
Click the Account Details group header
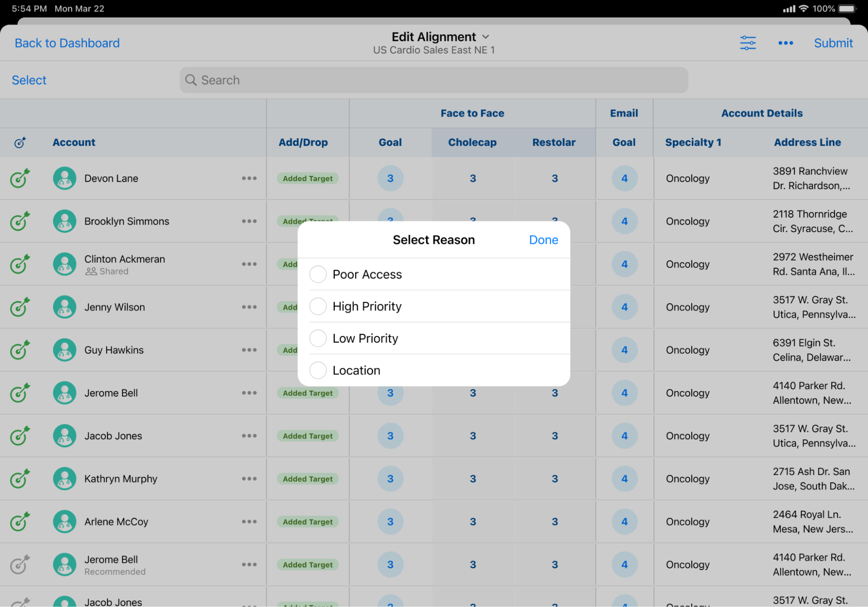pos(762,113)
